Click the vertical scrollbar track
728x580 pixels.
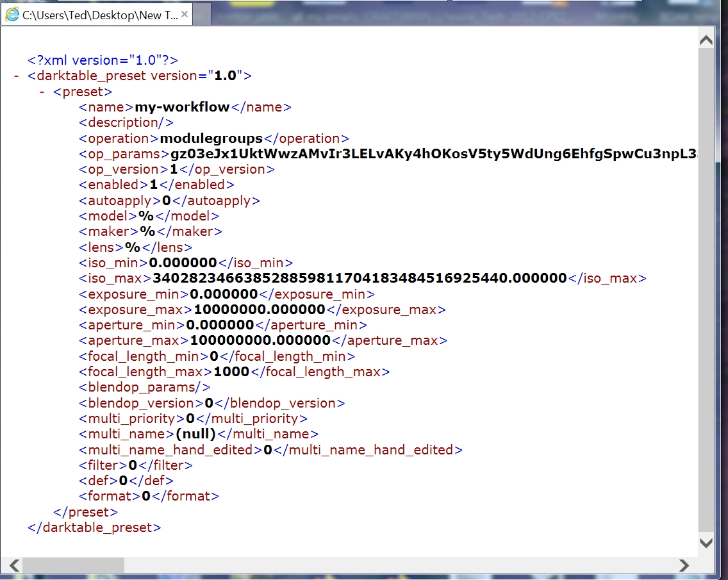[706, 290]
